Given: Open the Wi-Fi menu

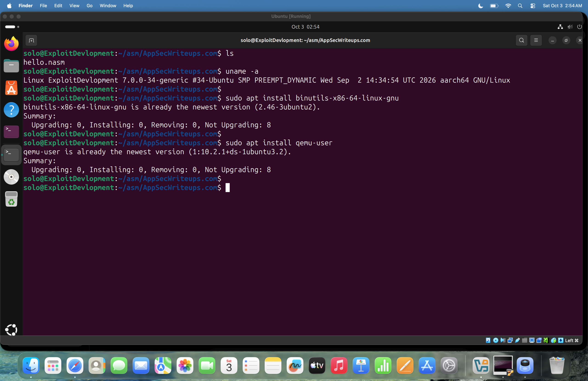Looking at the screenshot, I should 508,6.
